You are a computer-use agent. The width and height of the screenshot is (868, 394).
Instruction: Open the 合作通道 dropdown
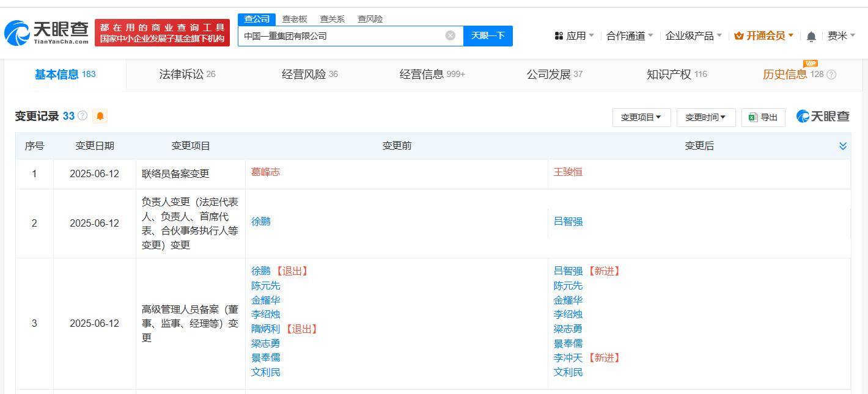(x=630, y=36)
